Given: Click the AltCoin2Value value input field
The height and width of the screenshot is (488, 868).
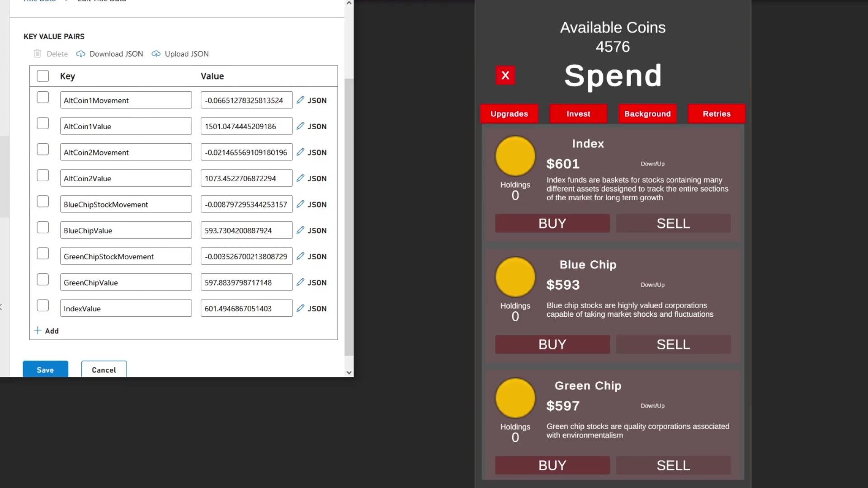Looking at the screenshot, I should point(246,178).
